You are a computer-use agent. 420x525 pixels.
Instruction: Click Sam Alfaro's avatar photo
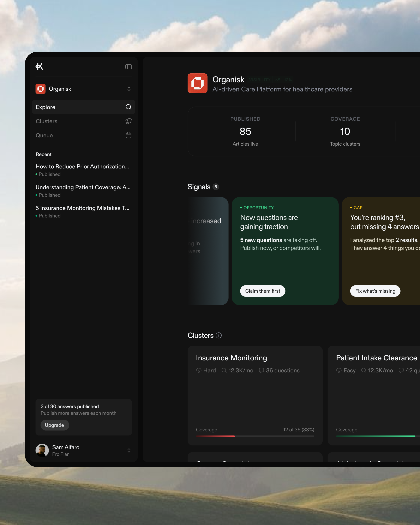[x=42, y=450]
